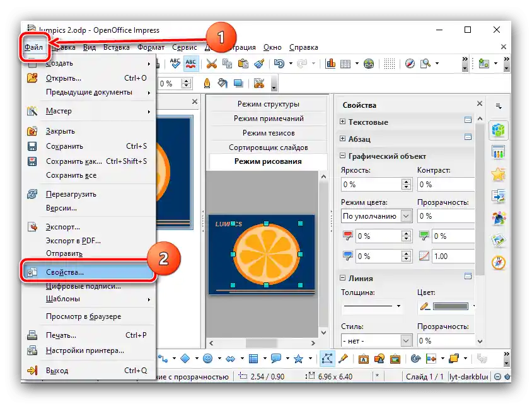Open the Zoom icon dropdown arrow
532x404 pixels.
point(437,64)
